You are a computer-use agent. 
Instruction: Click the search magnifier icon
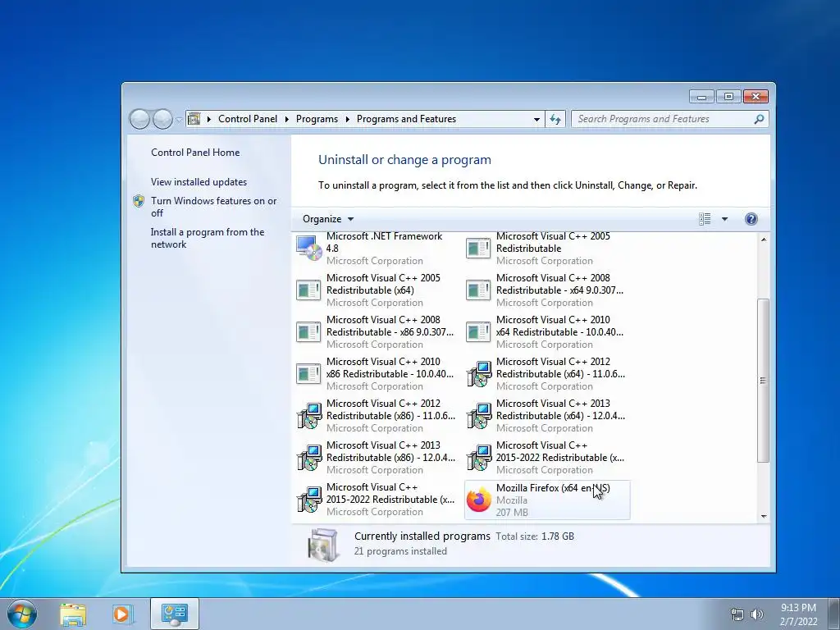(x=759, y=119)
